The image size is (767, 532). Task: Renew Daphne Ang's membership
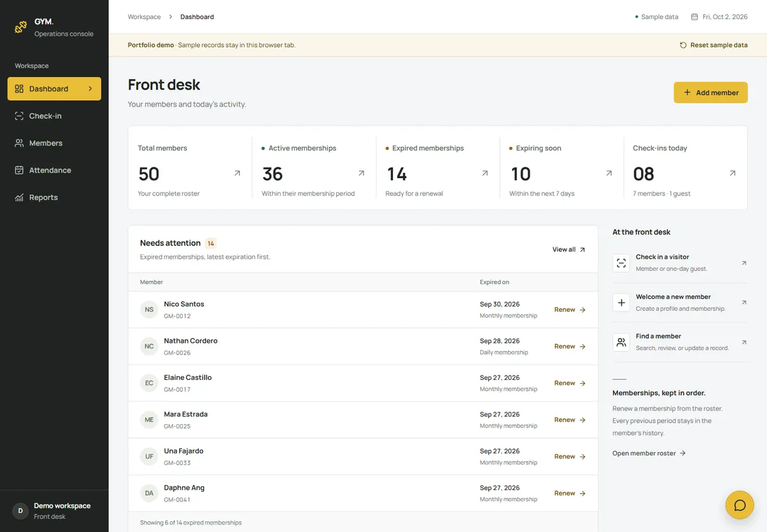pos(569,493)
